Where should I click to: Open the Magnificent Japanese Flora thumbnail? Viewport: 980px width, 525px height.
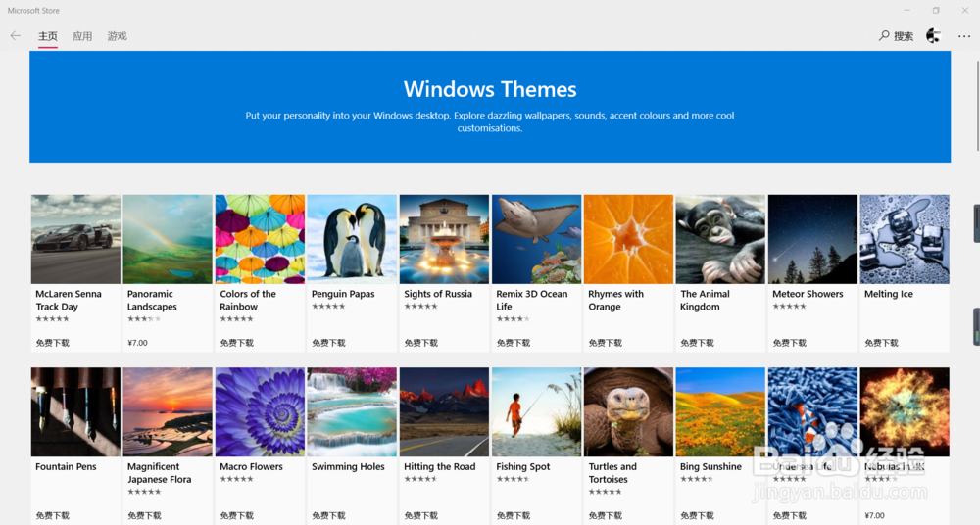(x=168, y=412)
